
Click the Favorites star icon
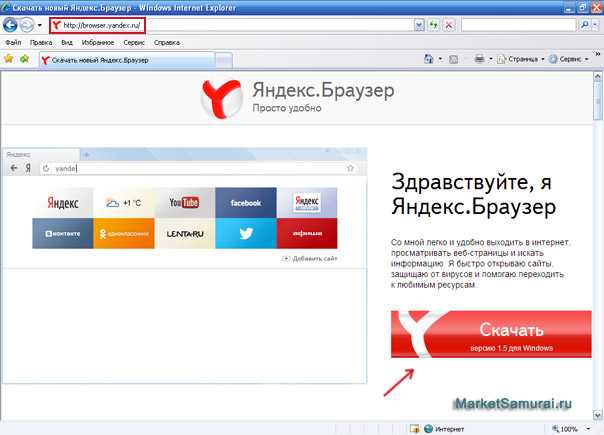pos(8,59)
